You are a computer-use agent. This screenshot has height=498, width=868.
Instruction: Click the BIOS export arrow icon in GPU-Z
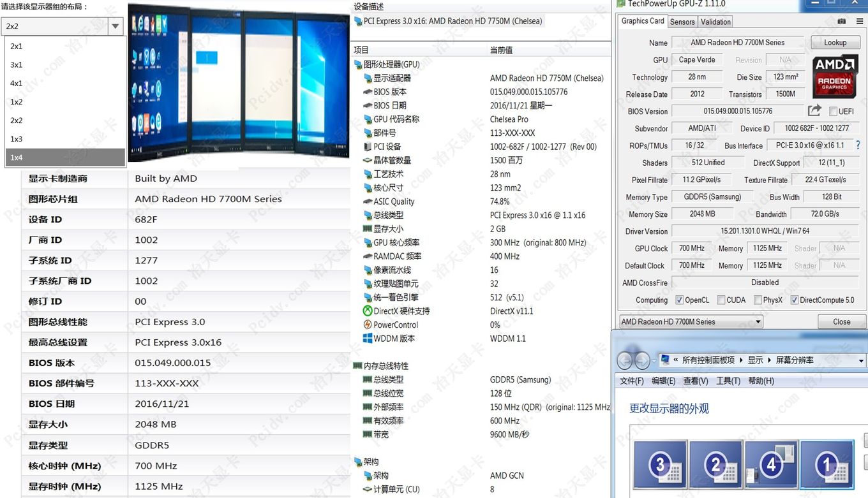(814, 110)
